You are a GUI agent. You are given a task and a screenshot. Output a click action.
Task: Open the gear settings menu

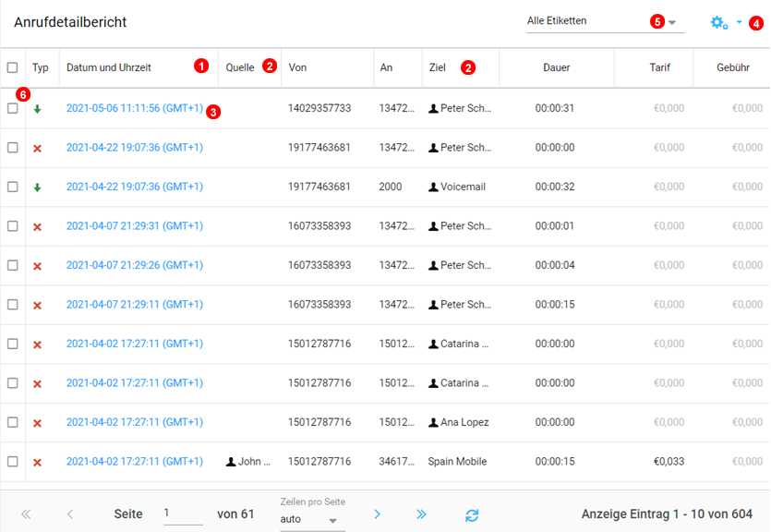click(x=719, y=22)
